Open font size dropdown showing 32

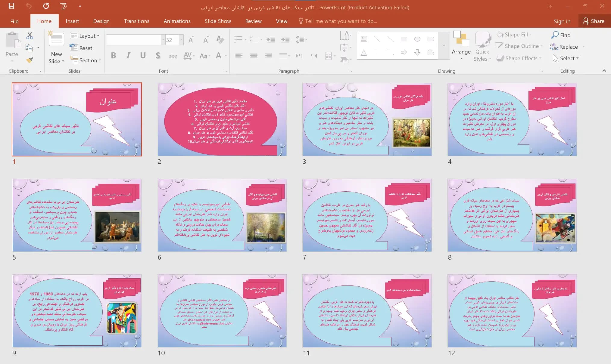[181, 40]
